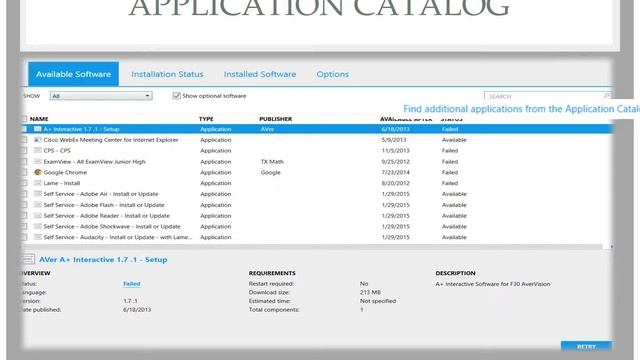Click the CPS - CPS application icon
This screenshot has width=640, height=360.
pyautogui.click(x=38, y=151)
